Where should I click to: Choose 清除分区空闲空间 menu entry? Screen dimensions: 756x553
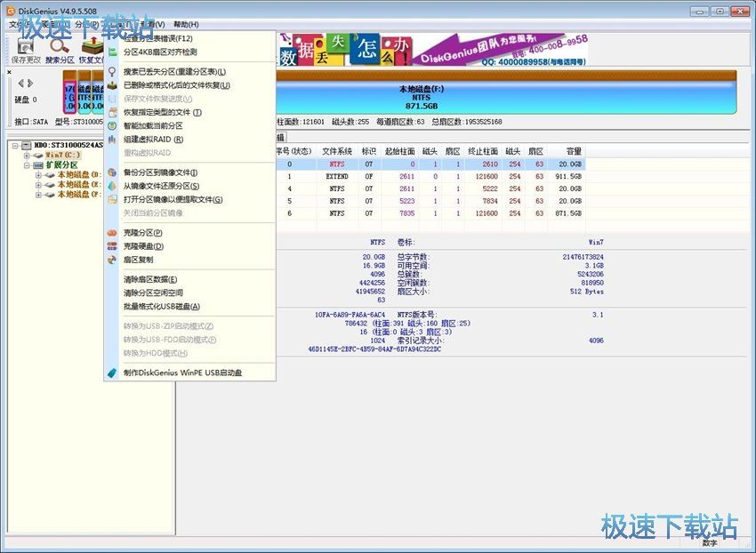coord(190,293)
